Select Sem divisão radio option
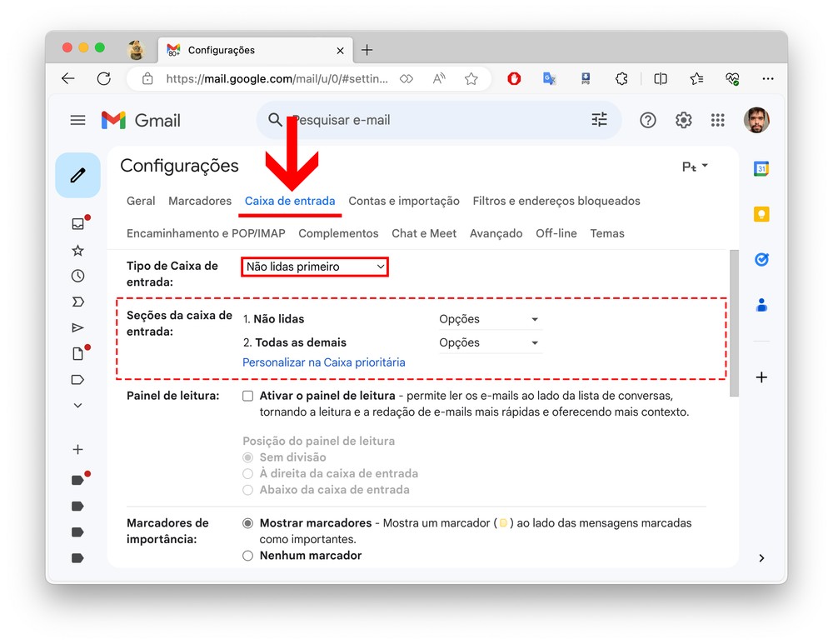 pos(247,457)
